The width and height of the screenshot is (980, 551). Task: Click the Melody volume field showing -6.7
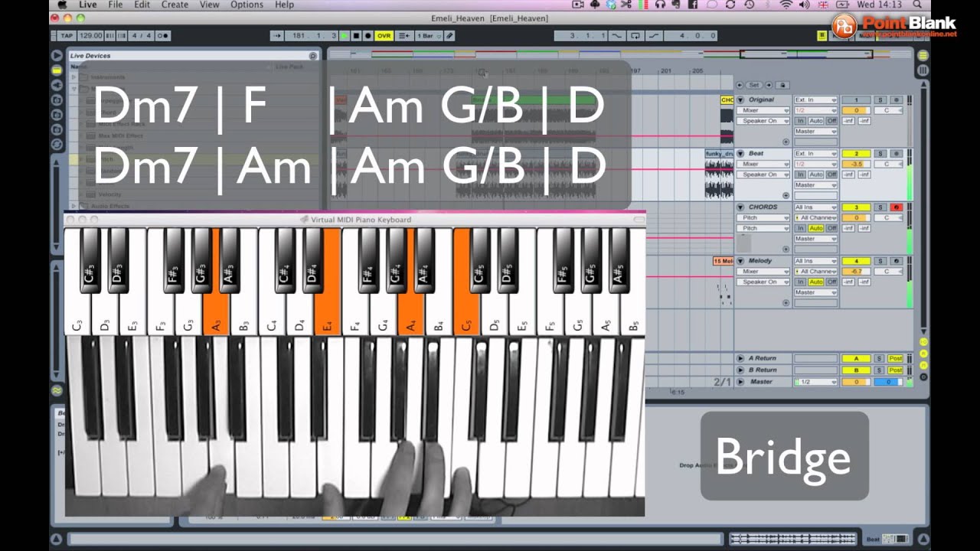pos(856,271)
